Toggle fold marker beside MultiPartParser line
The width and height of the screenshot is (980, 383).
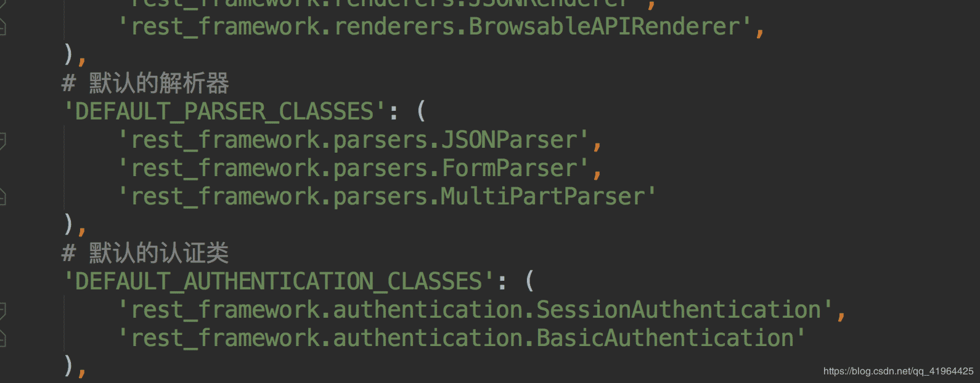2,197
